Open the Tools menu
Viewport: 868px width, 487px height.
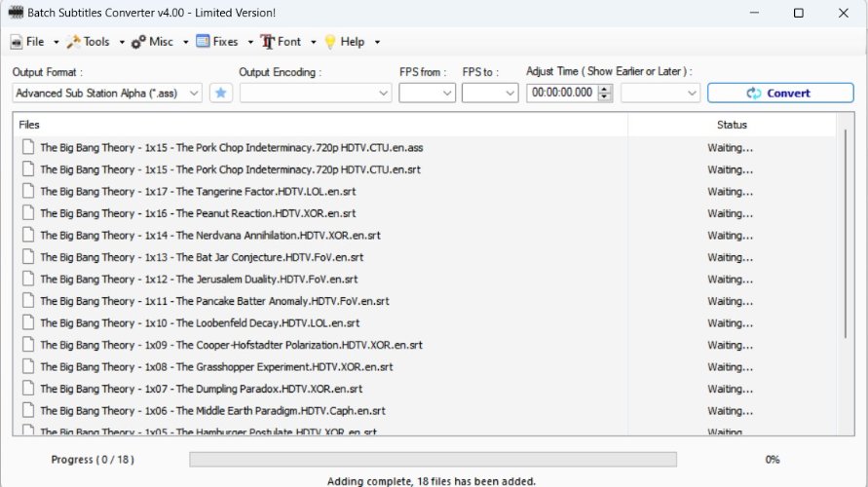click(89, 42)
